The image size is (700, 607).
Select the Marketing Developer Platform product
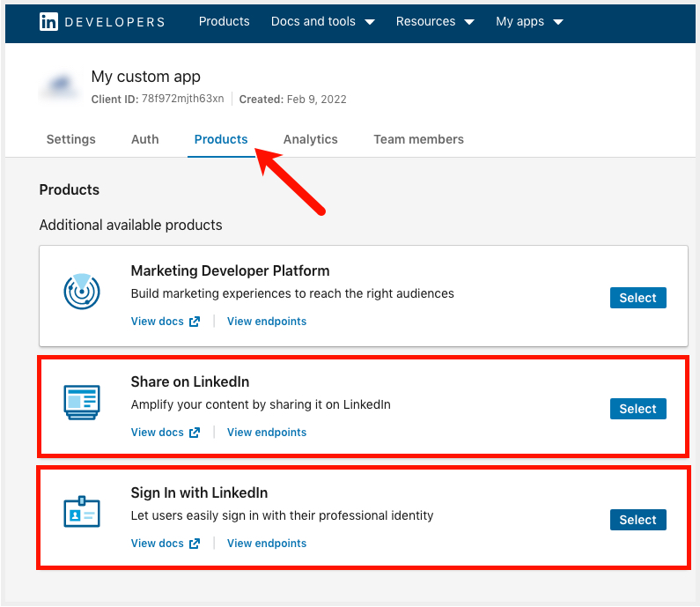(638, 298)
